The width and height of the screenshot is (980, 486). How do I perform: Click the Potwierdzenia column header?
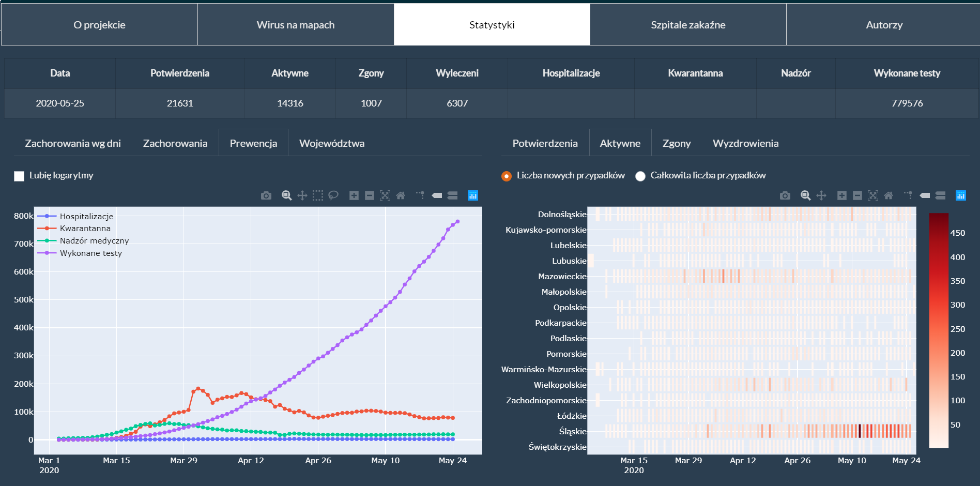(x=180, y=73)
